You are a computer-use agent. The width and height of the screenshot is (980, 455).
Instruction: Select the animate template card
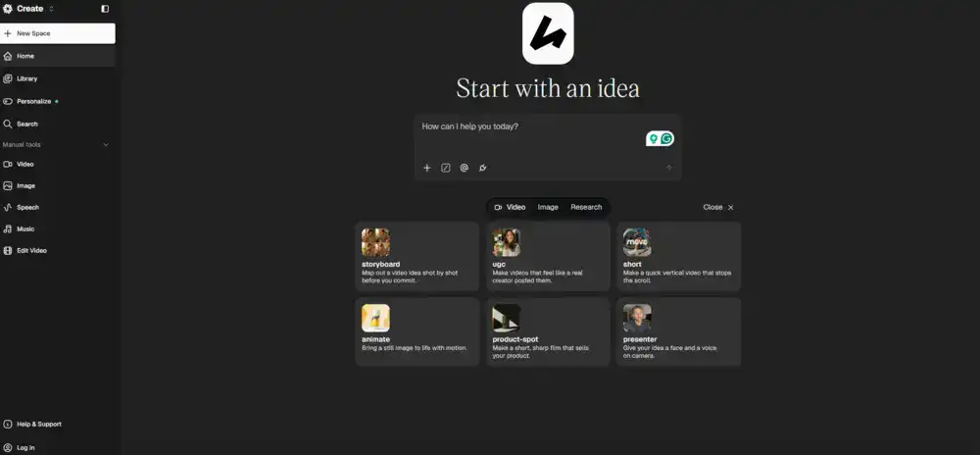click(417, 331)
